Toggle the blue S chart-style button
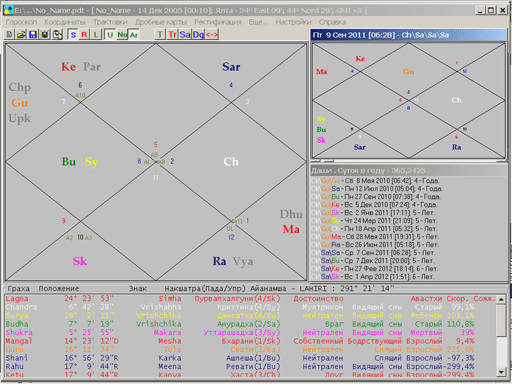Viewport: 512px width, 384px height. pos(73,34)
